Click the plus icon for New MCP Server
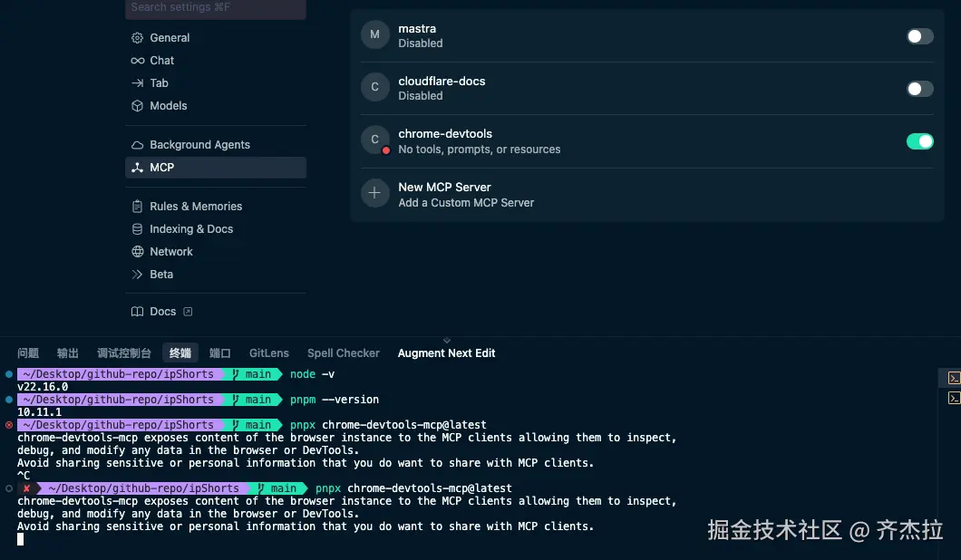961x560 pixels. pyautogui.click(x=374, y=193)
